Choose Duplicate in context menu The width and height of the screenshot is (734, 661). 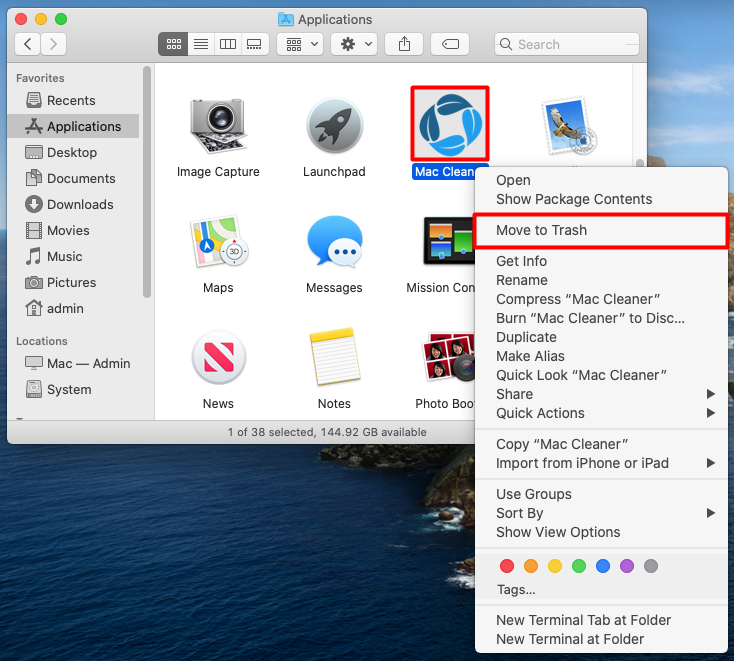click(601, 337)
